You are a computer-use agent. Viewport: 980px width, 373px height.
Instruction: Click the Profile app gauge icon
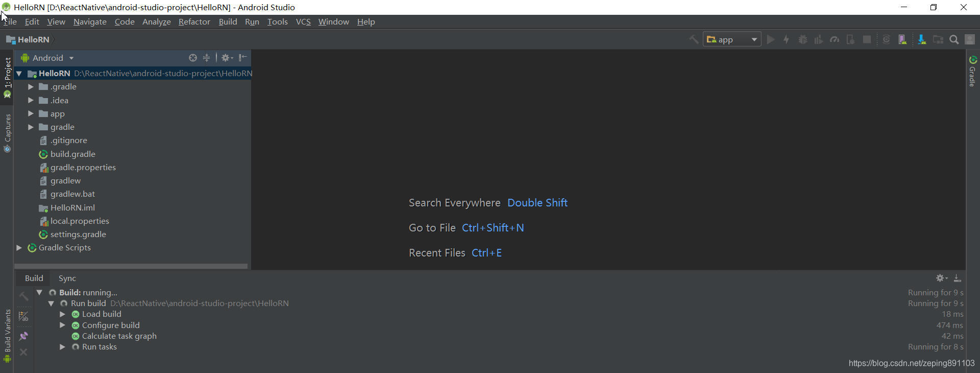point(835,39)
